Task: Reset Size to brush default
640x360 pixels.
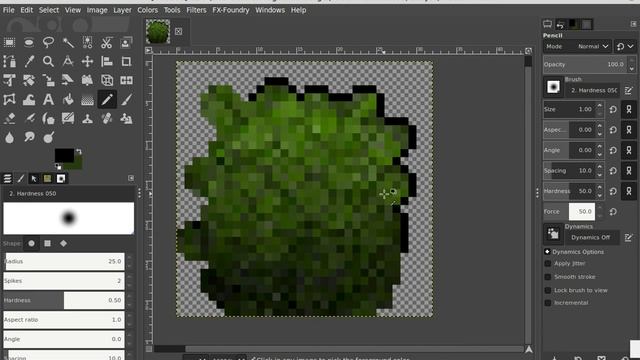Action: (x=613, y=109)
